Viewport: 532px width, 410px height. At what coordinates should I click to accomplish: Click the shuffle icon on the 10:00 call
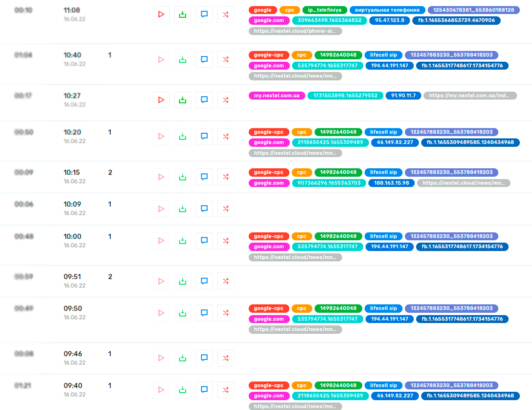[x=226, y=241]
